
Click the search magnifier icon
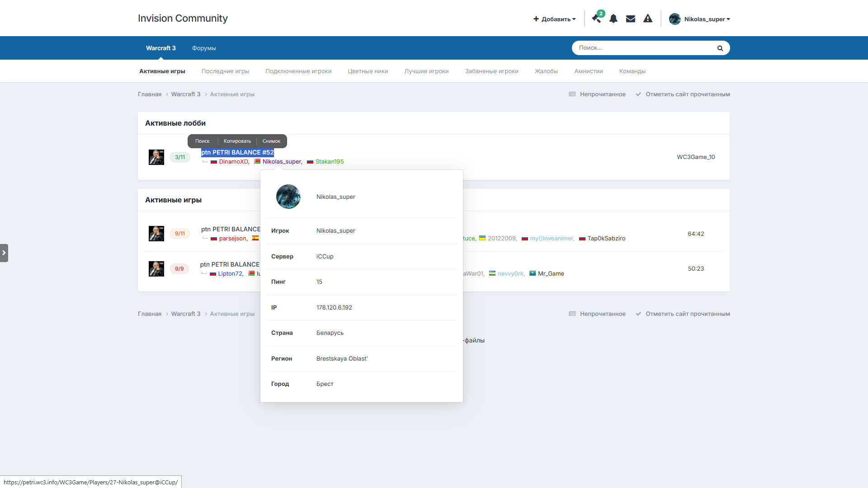coord(720,48)
